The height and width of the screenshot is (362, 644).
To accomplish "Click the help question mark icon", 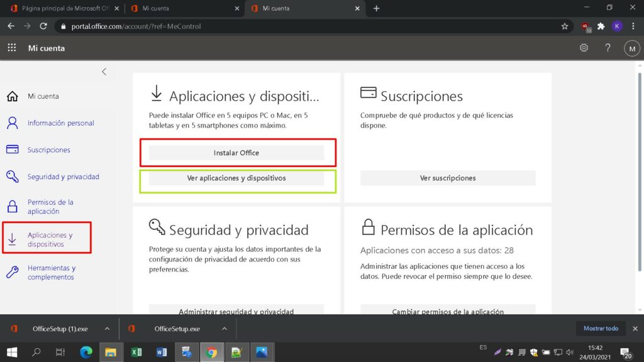I will pyautogui.click(x=608, y=48).
